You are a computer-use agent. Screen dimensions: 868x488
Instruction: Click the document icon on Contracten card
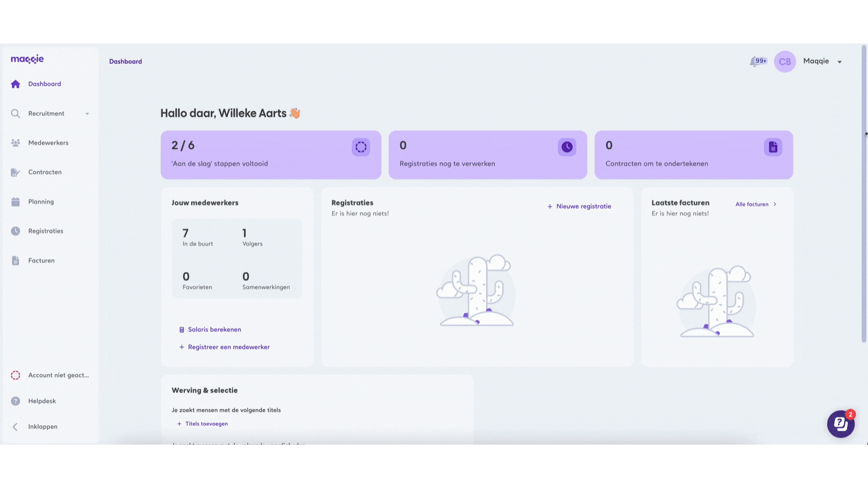pyautogui.click(x=773, y=147)
